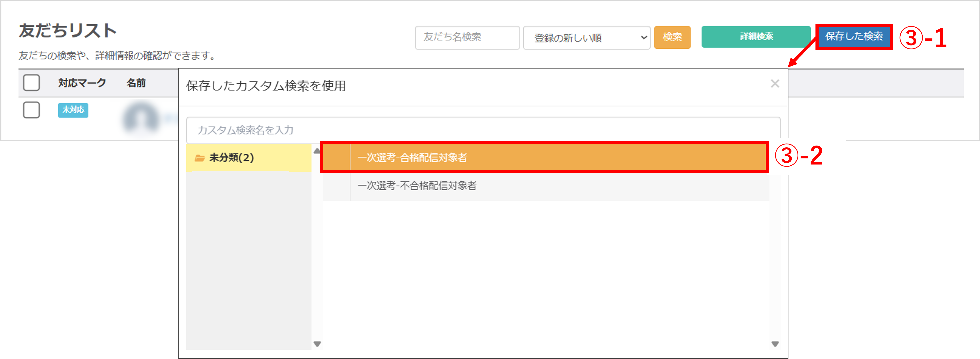The width and height of the screenshot is (980, 359).
Task: Click folder list scroll up arrow
Action: (317, 151)
